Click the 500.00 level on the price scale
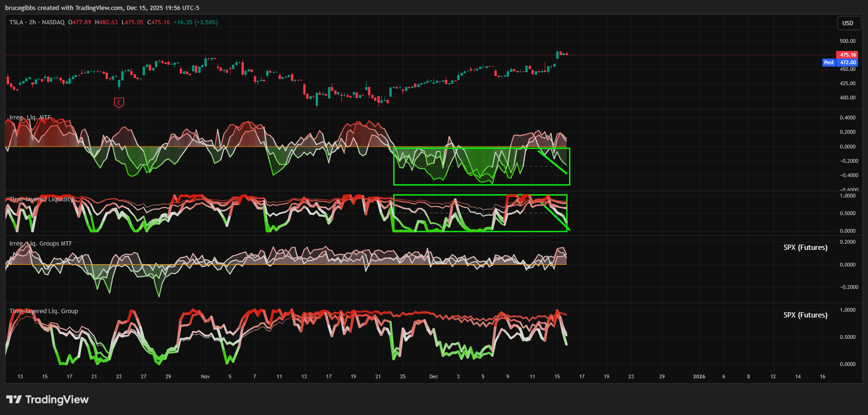This screenshot has height=415, width=868. coord(847,41)
